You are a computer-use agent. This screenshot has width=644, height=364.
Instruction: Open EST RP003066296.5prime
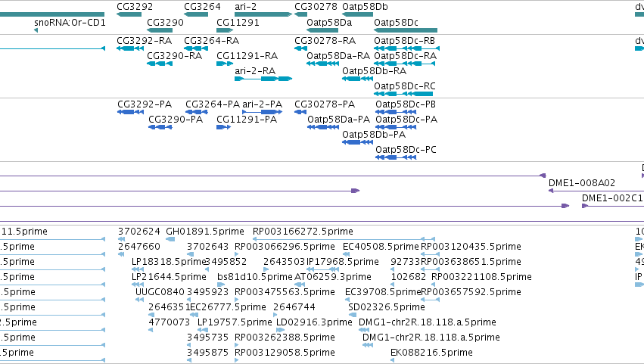285,247
